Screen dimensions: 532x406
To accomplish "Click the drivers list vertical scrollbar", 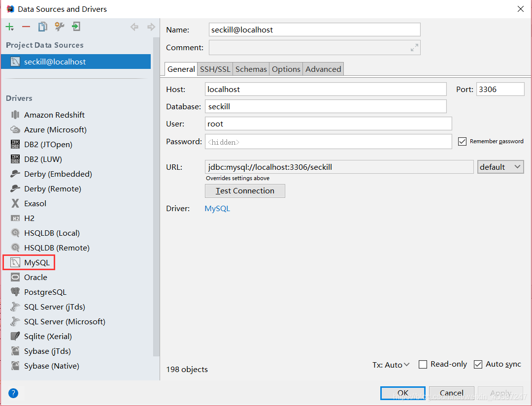I will click(x=156, y=196).
